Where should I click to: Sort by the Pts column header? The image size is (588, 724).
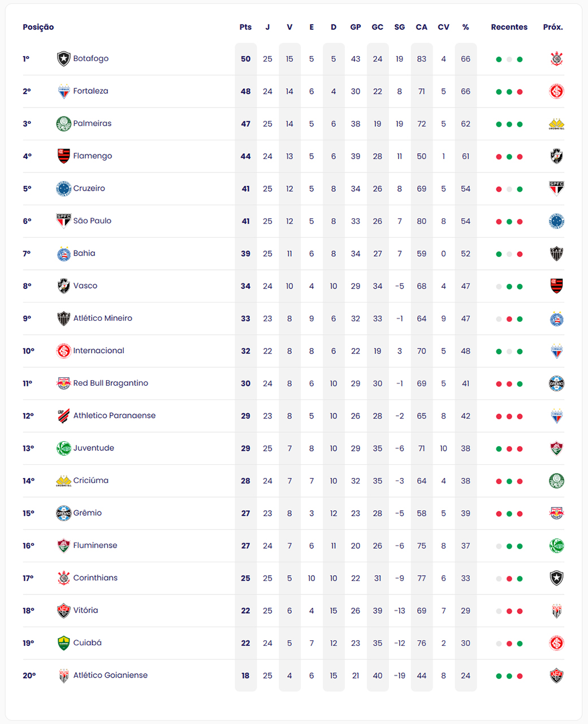click(x=245, y=27)
